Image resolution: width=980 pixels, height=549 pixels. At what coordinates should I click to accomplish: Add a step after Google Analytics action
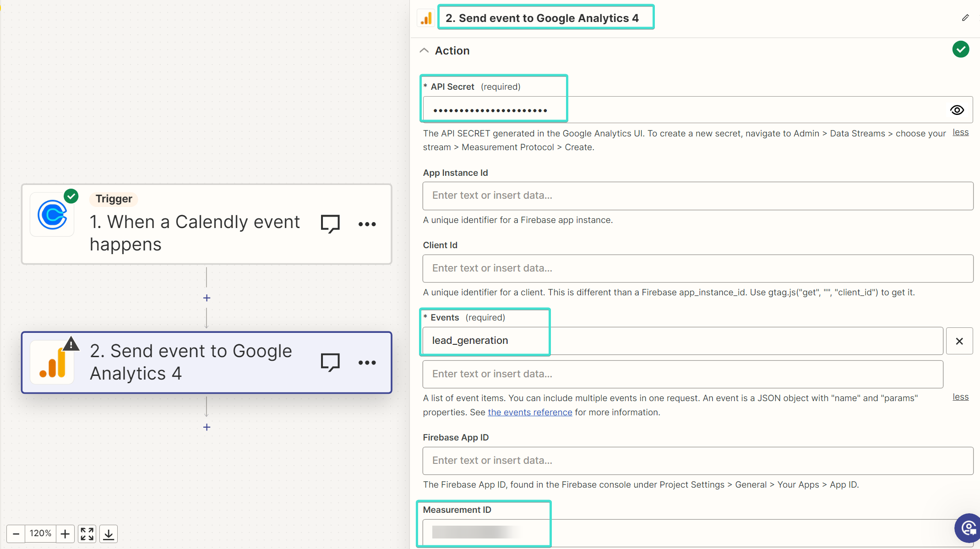pos(207,427)
